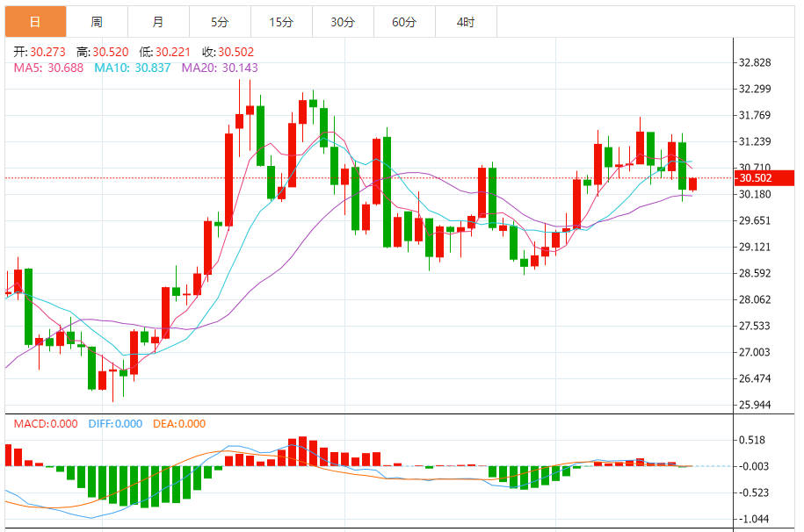Image resolution: width=804 pixels, height=532 pixels.
Task: Click the 27.003 price axis label
Action: click(754, 352)
